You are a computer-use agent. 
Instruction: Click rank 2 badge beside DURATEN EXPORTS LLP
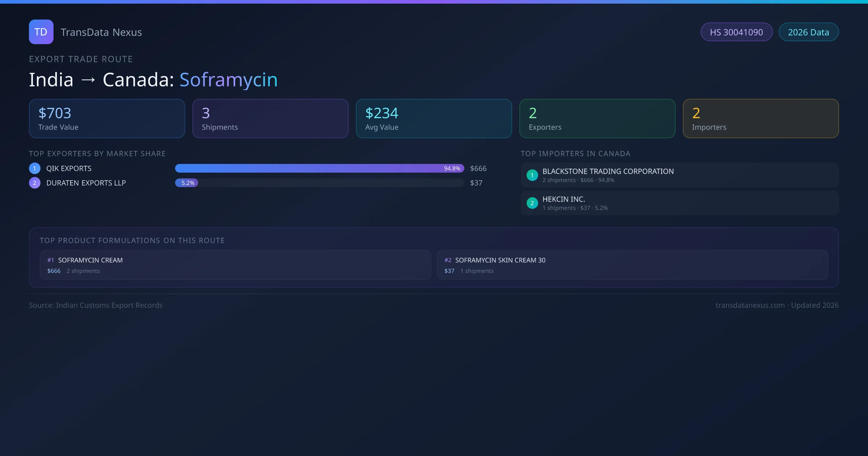[x=35, y=183]
